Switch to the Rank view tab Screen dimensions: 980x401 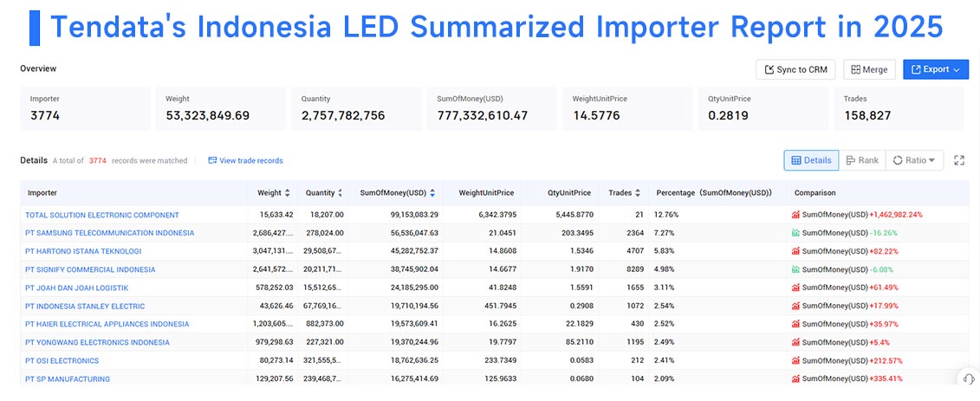pyautogui.click(x=862, y=160)
